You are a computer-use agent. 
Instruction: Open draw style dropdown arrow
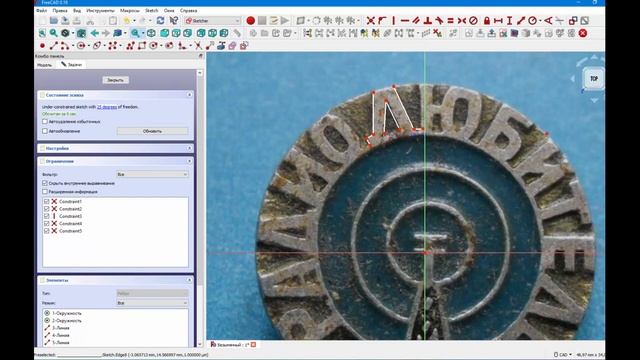point(73,33)
